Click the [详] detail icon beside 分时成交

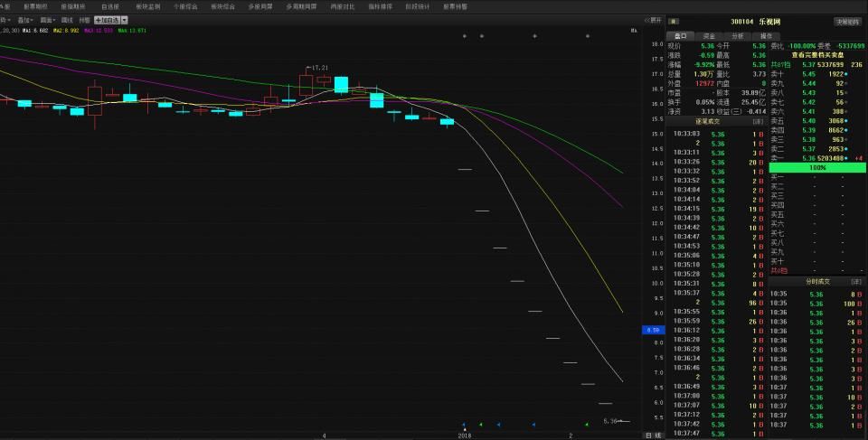(x=855, y=281)
